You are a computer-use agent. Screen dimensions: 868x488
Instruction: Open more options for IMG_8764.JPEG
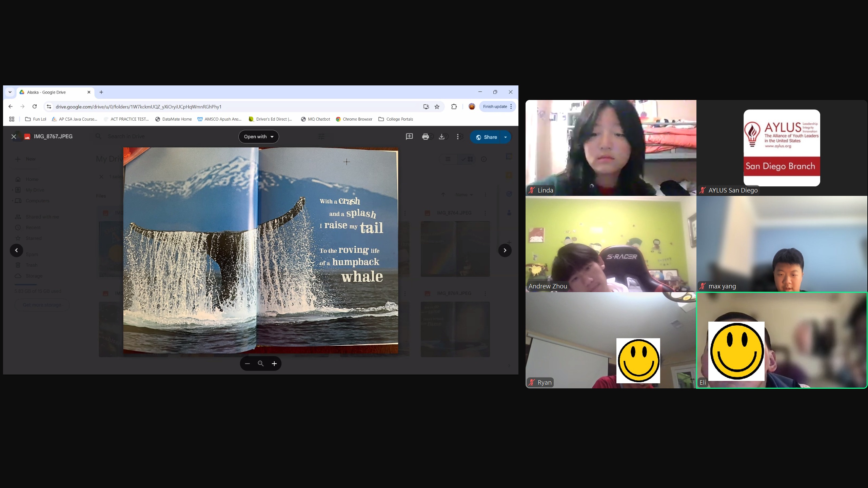(485, 213)
